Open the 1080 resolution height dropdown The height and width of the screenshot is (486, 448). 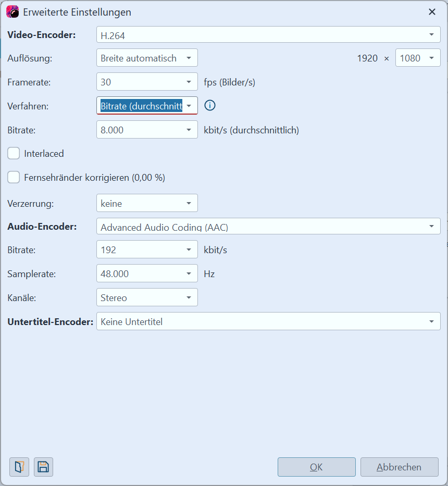pos(418,58)
